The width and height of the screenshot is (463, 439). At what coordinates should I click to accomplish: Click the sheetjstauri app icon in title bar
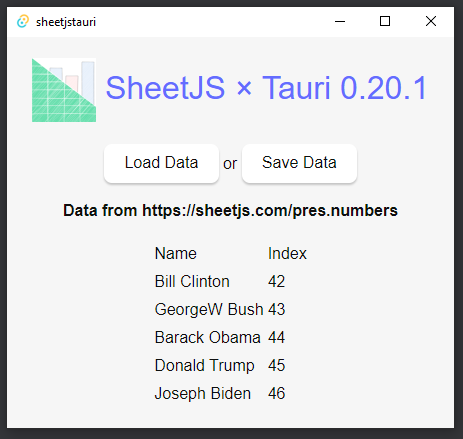tap(23, 22)
